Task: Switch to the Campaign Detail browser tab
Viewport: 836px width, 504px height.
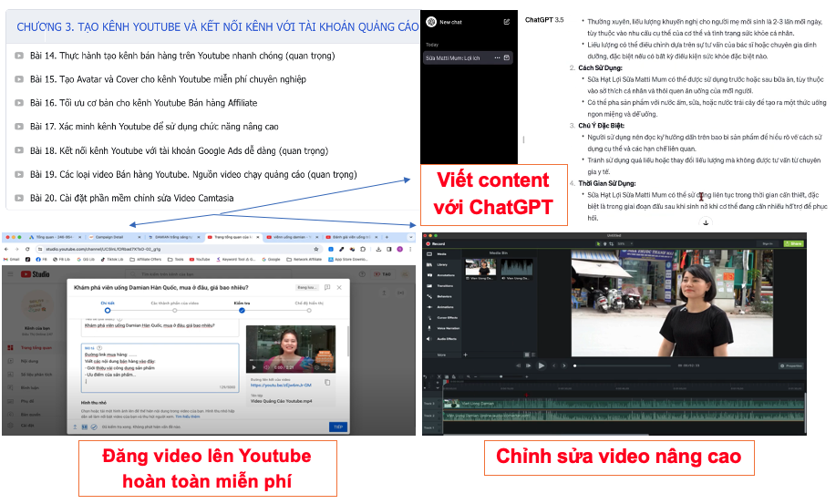Action: [x=115, y=237]
